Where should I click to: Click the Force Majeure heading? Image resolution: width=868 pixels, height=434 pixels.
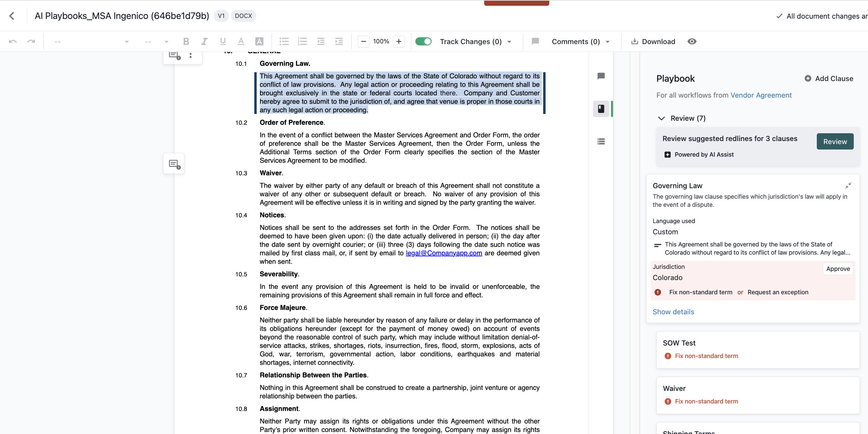[283, 308]
